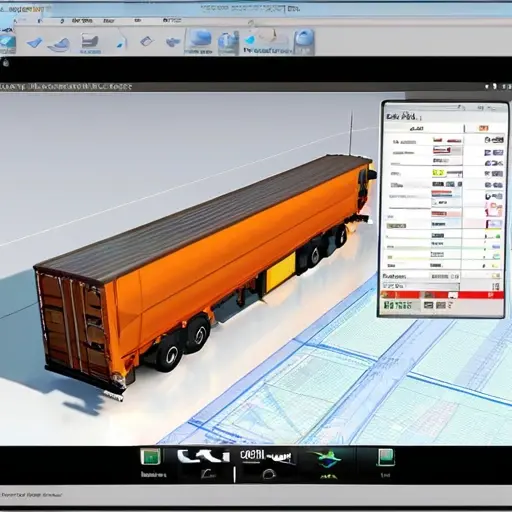
Task: Click the large blue monitor toolbar icon
Action: pos(199,39)
